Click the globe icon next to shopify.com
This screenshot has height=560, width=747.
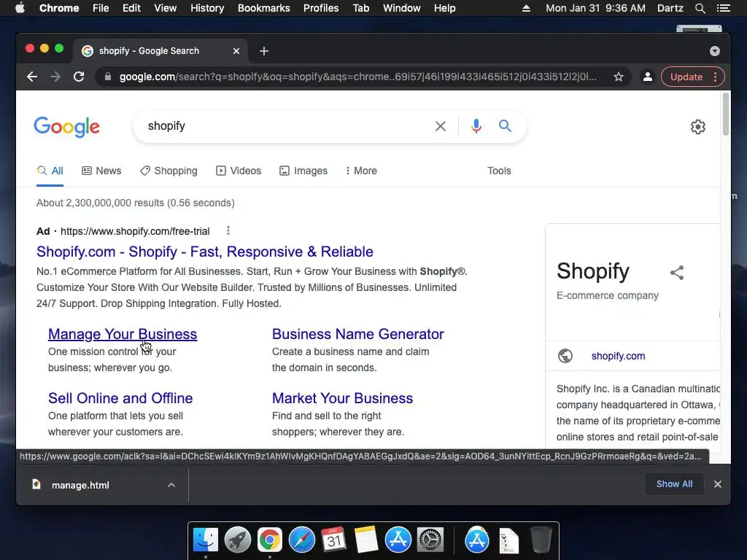pos(565,356)
